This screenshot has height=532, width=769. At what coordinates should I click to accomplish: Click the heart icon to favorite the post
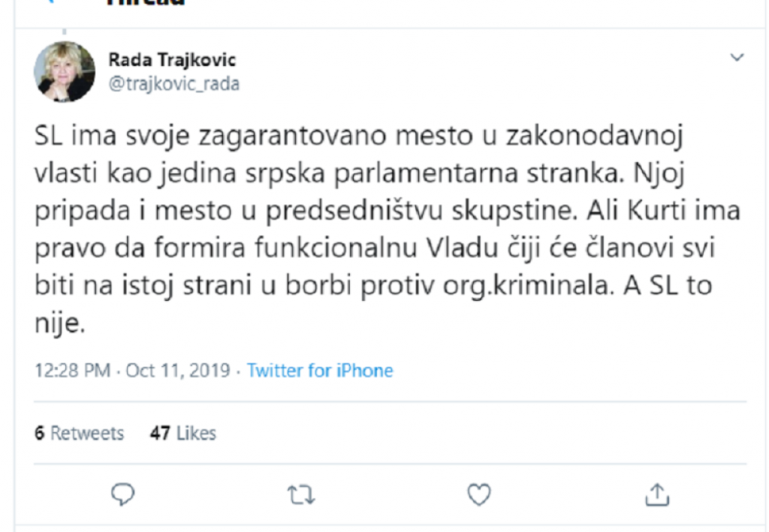coord(479,494)
